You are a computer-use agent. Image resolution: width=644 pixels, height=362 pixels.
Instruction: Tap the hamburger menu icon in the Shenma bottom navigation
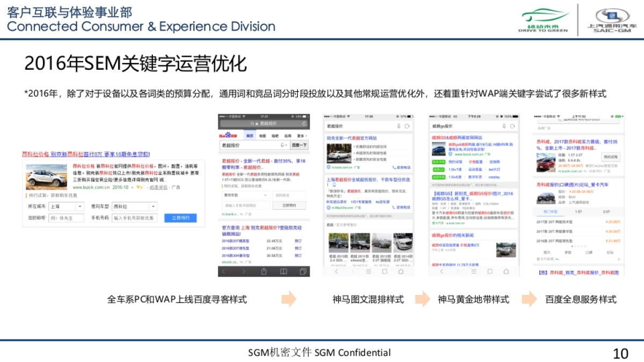pos(368,271)
